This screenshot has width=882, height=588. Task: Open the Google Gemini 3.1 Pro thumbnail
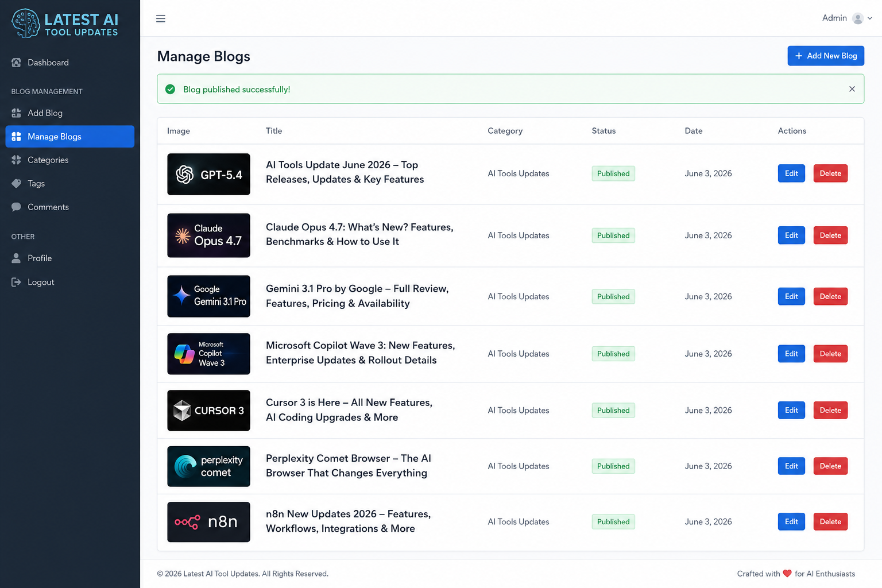point(208,296)
